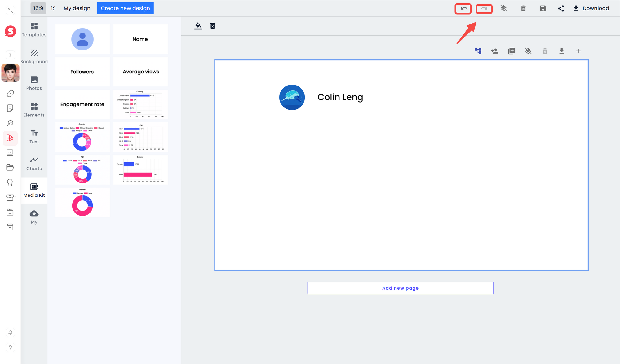Screen dimensions: 620x364
Task: Open notifications bell icon
Action: 10,332
